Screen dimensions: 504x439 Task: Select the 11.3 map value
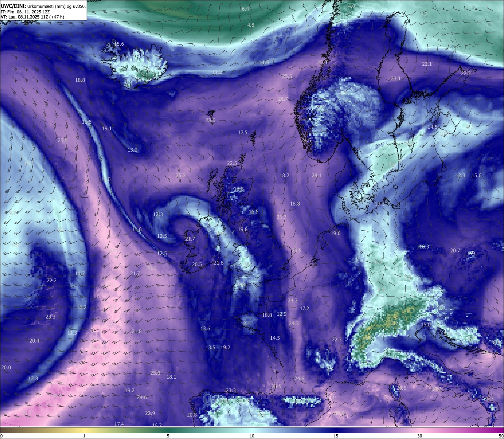(x=72, y=333)
